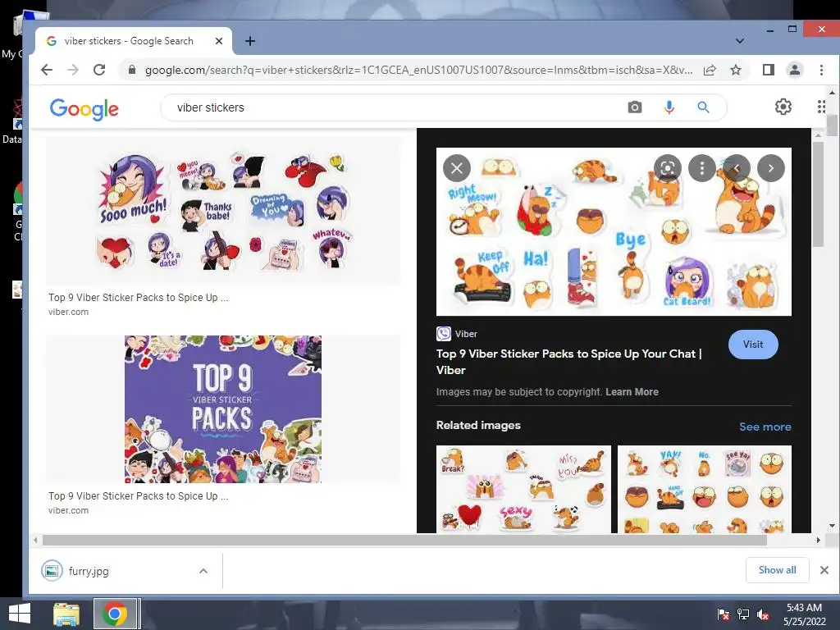Screen dimensions: 840x630
Task: Select the Sooo much stickers result
Action: (223, 211)
